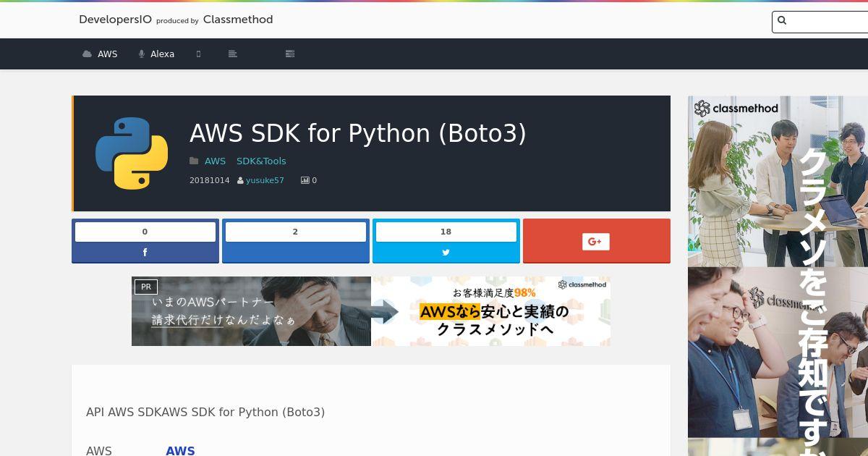Click the article date 20181014
Screen dimensions: 868x456
(209, 180)
